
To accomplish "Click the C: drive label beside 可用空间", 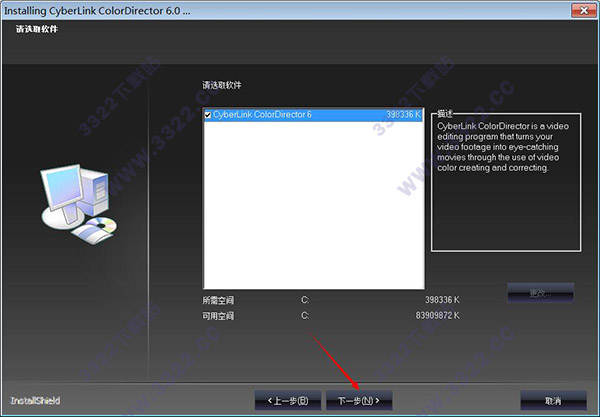I will coord(305,316).
